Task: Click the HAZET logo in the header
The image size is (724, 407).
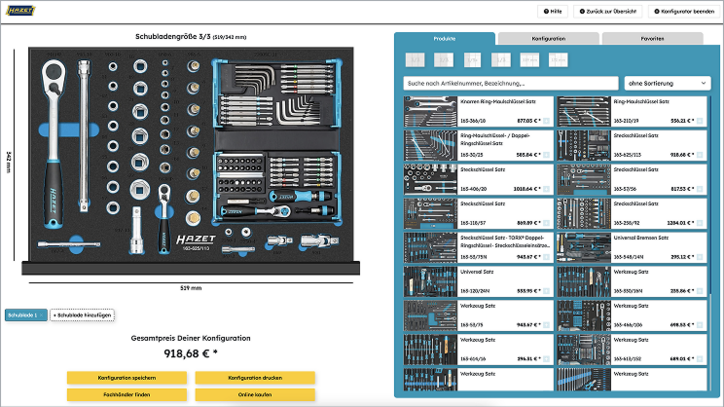Action: point(21,10)
